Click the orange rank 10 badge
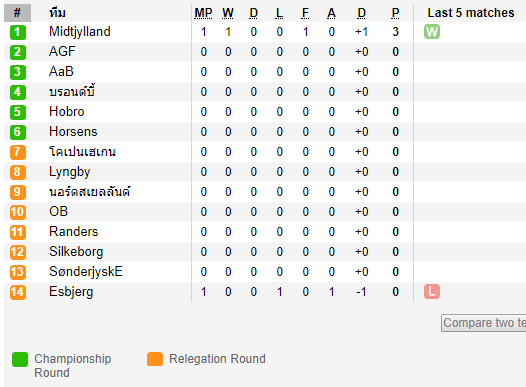This screenshot has width=526, height=387. coord(18,212)
